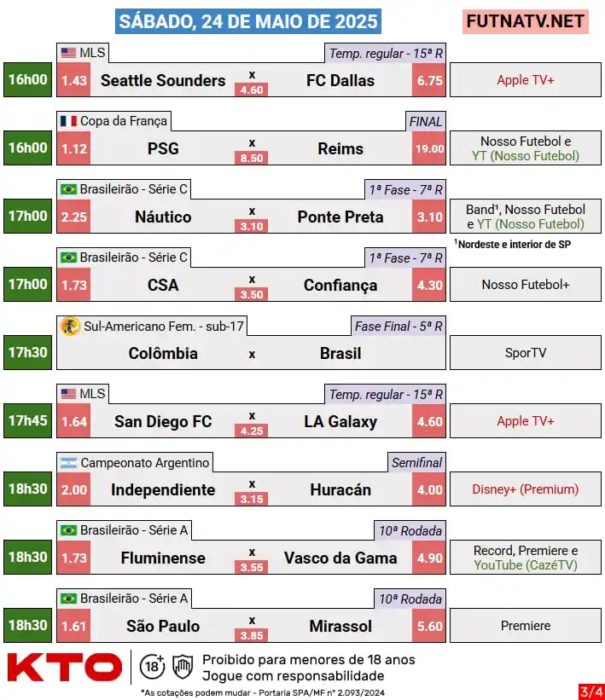Click the 18+ age restriction icon
The width and height of the screenshot is (605, 700).
152,667
